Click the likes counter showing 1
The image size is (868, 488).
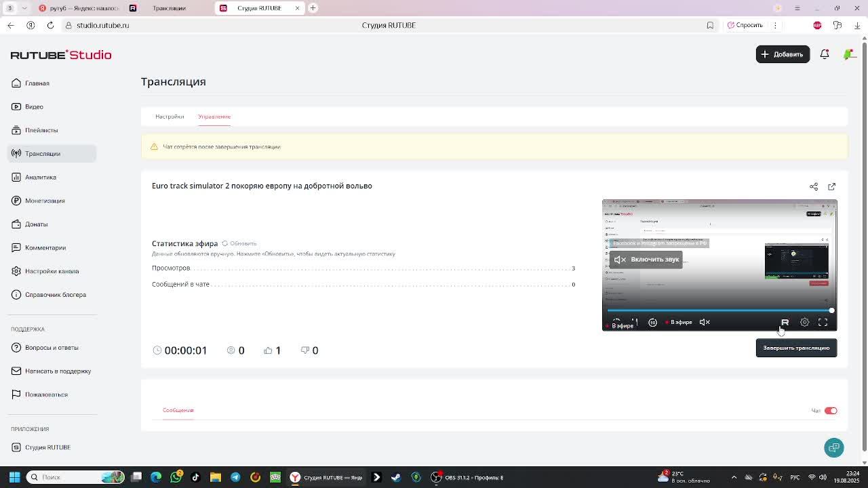tap(273, 350)
